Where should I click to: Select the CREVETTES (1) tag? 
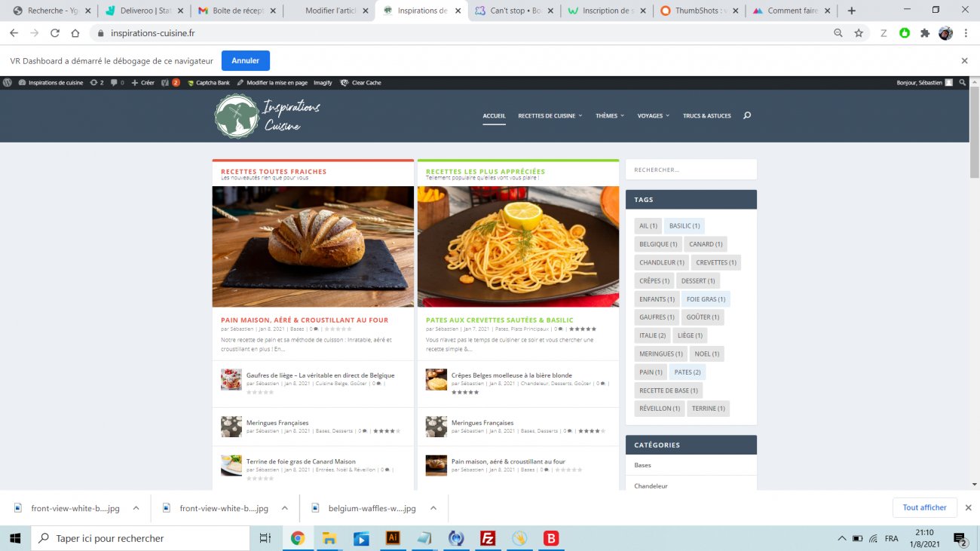point(716,262)
